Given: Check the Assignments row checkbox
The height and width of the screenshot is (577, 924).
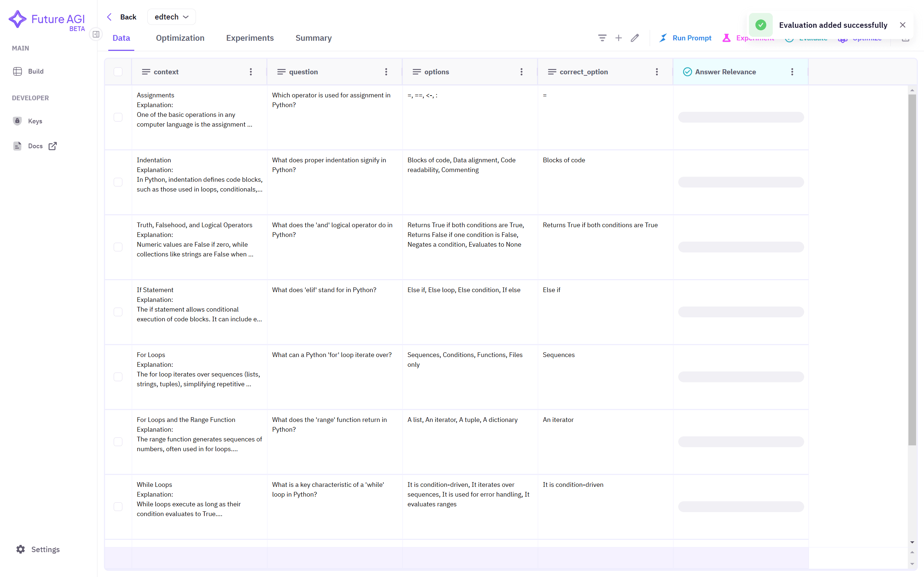Looking at the screenshot, I should tap(118, 117).
